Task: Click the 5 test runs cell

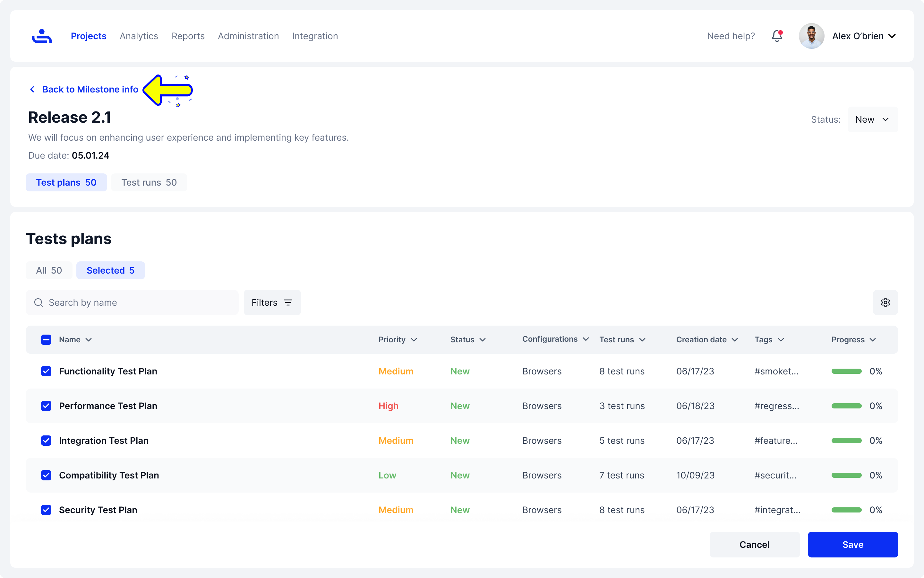Action: point(622,440)
